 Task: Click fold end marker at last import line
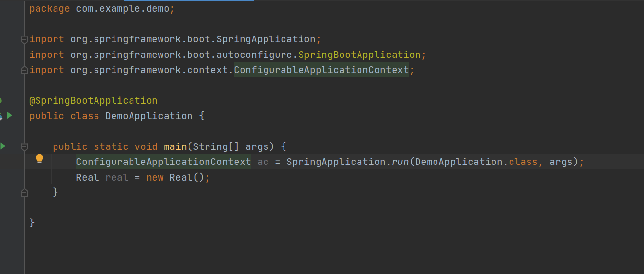pyautogui.click(x=24, y=71)
